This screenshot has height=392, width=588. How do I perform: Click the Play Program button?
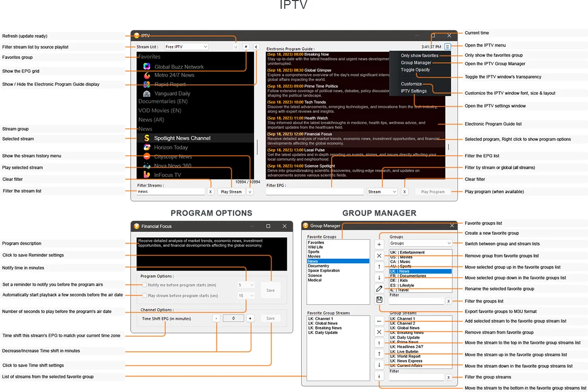433,191
